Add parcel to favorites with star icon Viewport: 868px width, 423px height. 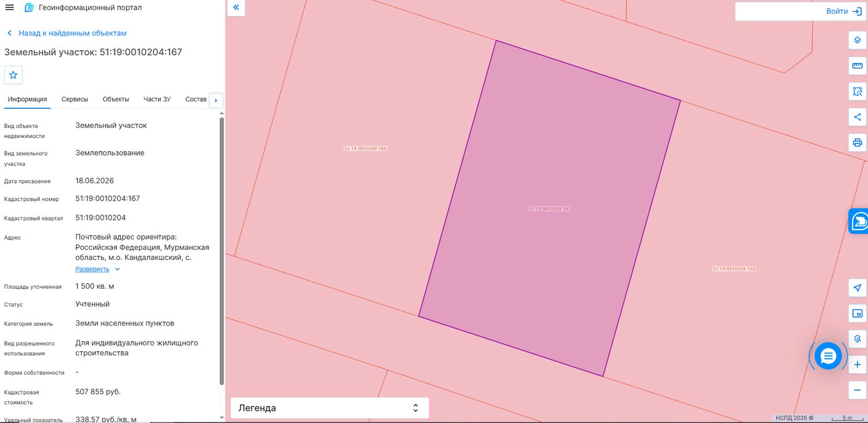tap(13, 75)
